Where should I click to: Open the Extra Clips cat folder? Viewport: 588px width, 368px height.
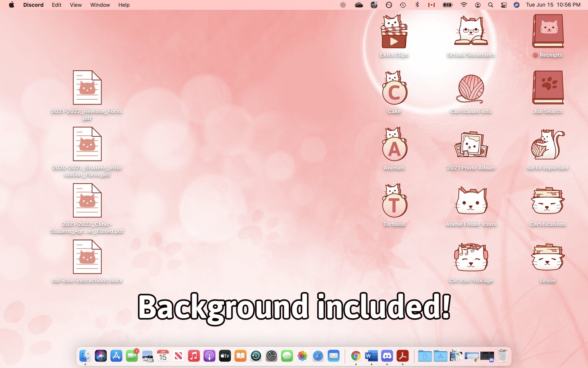394,32
